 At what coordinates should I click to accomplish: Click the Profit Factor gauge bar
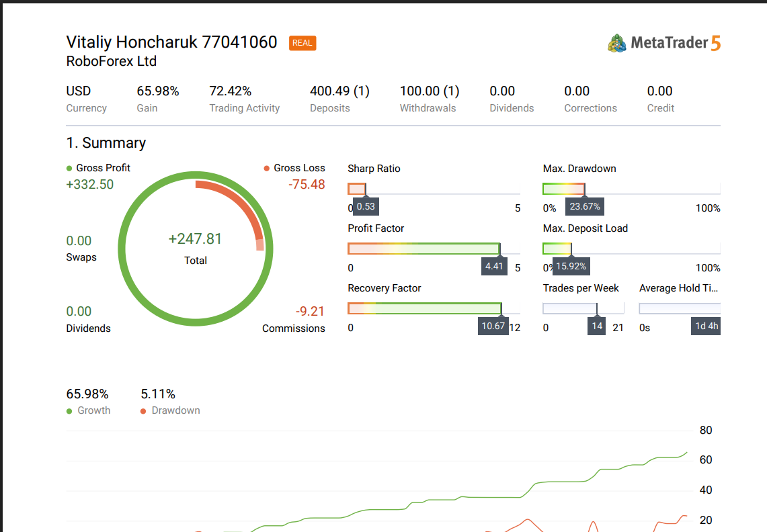tap(434, 249)
